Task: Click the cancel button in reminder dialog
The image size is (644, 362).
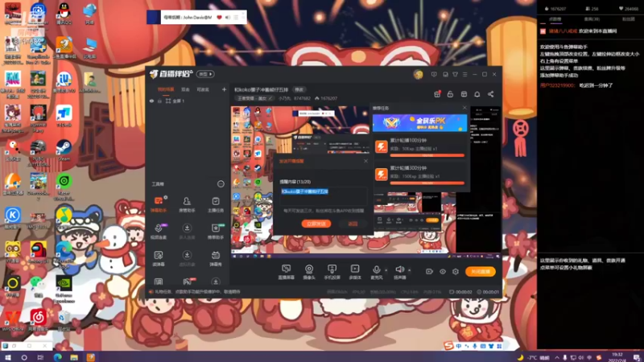Action: coord(353,224)
